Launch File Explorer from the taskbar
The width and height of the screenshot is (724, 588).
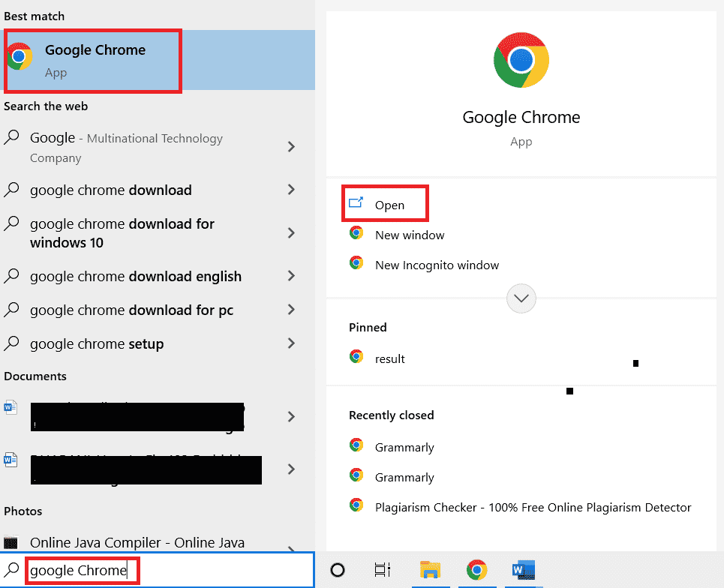pyautogui.click(x=429, y=570)
